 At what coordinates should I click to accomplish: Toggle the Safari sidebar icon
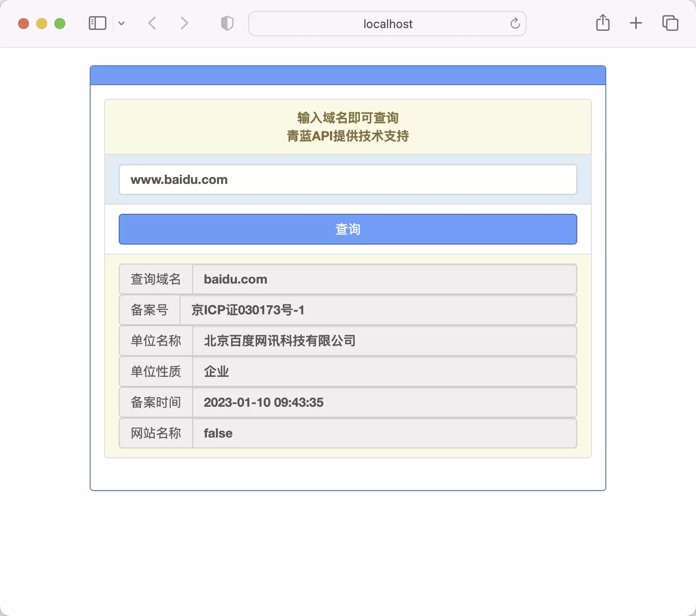click(x=97, y=23)
